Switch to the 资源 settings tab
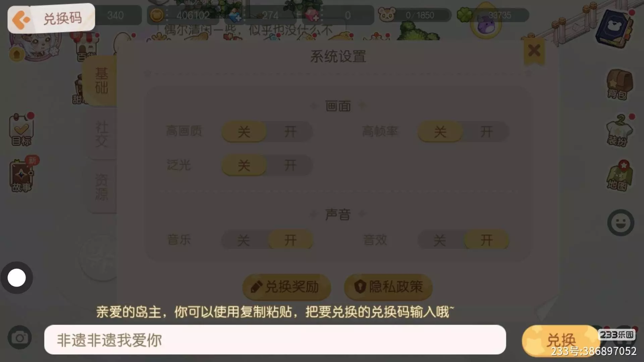The height and width of the screenshot is (362, 644). tap(102, 187)
